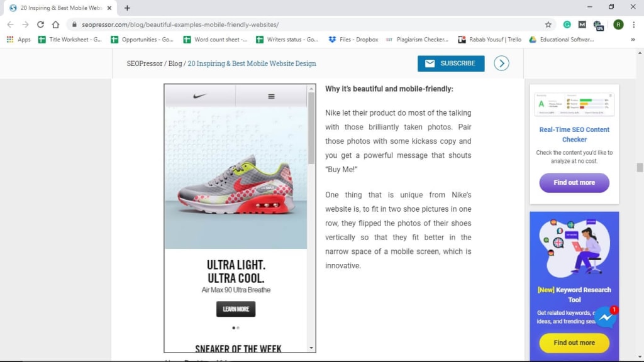Click the page scrollbar down arrow

pyautogui.click(x=640, y=357)
